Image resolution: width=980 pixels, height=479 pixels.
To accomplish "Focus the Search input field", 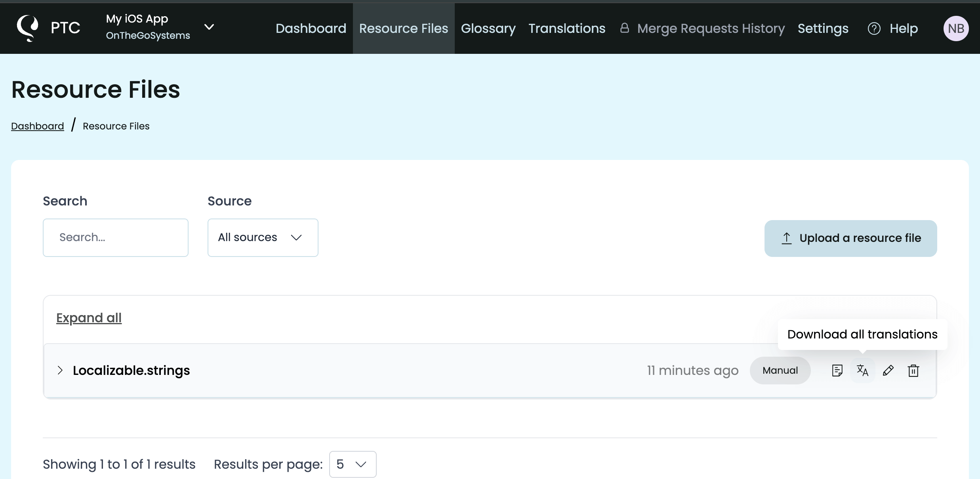I will point(115,238).
